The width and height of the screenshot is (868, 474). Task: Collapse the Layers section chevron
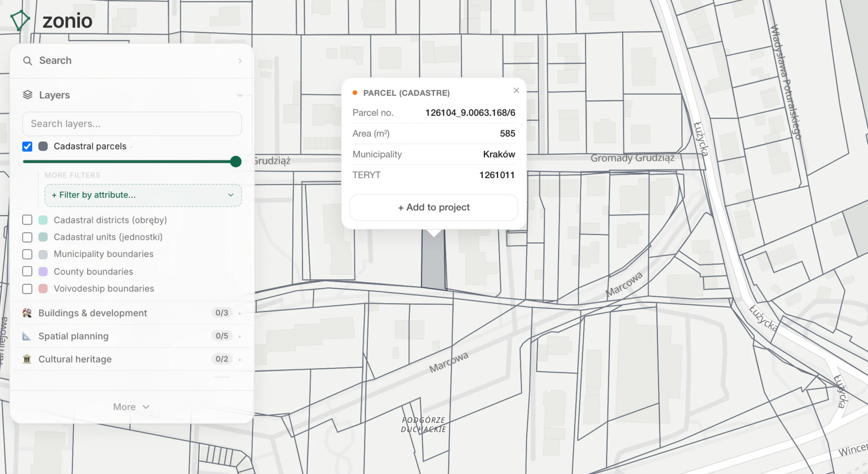coord(240,96)
